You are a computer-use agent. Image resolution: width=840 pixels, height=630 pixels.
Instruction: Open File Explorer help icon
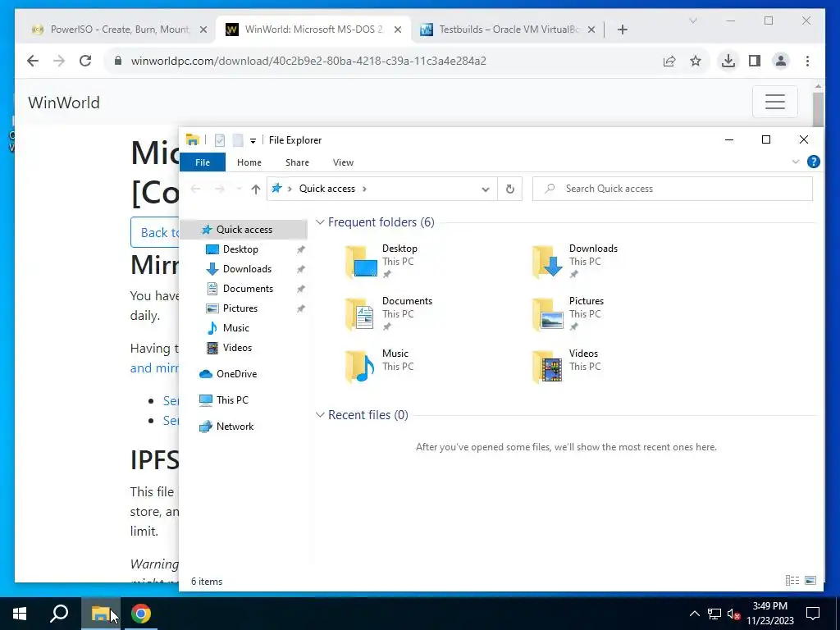click(x=813, y=162)
